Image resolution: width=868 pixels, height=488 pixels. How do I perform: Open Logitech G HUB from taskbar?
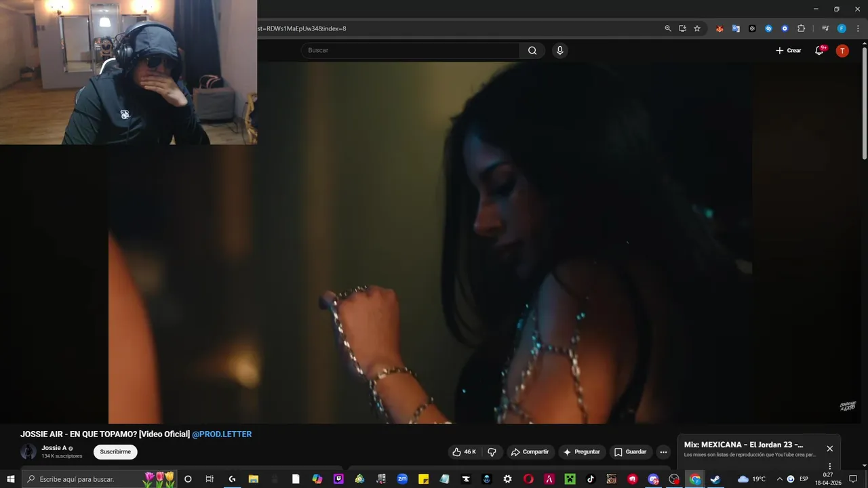pos(232,479)
